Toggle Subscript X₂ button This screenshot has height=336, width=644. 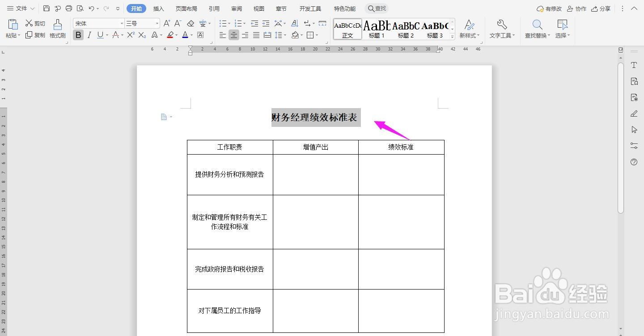(x=142, y=35)
